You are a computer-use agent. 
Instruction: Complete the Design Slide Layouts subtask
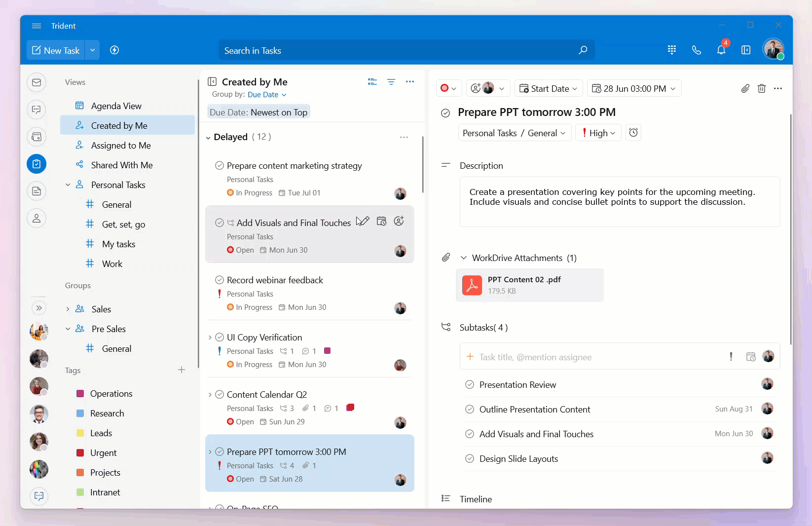click(x=470, y=459)
